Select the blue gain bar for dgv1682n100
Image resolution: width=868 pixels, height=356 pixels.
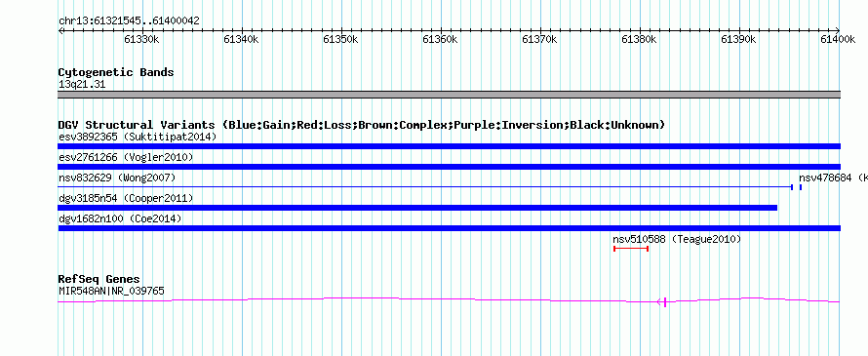click(449, 228)
